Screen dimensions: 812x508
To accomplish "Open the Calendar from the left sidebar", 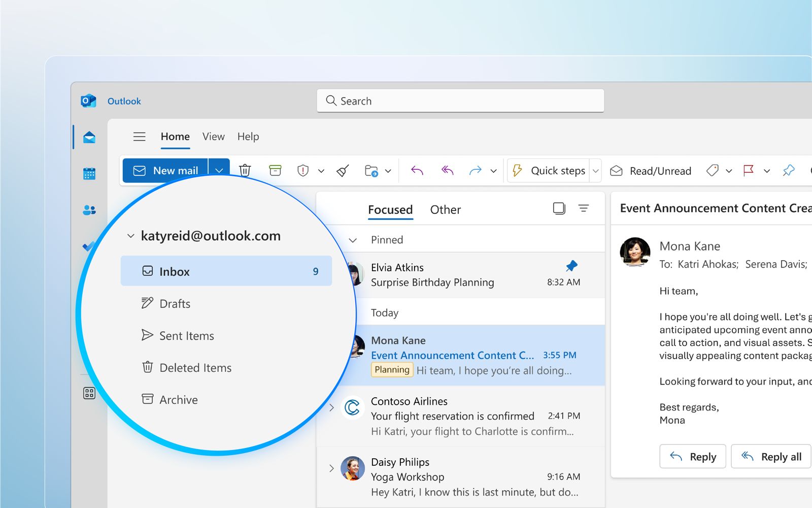I will coord(89,173).
